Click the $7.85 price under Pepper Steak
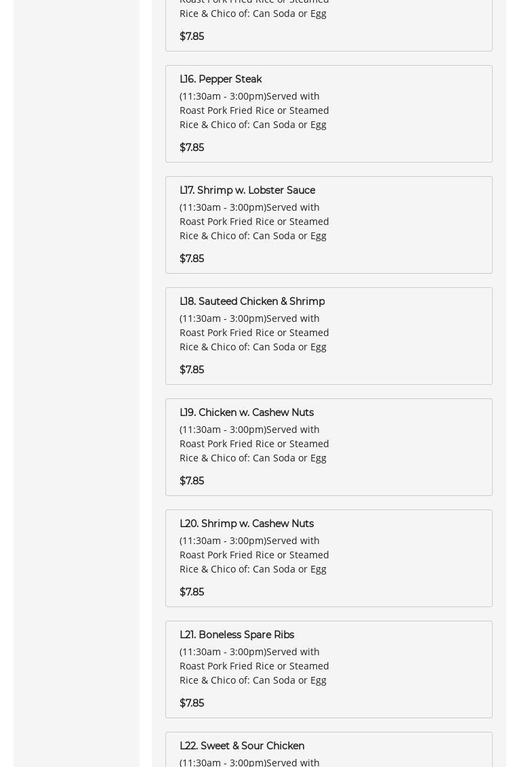532x767 pixels. point(192,148)
